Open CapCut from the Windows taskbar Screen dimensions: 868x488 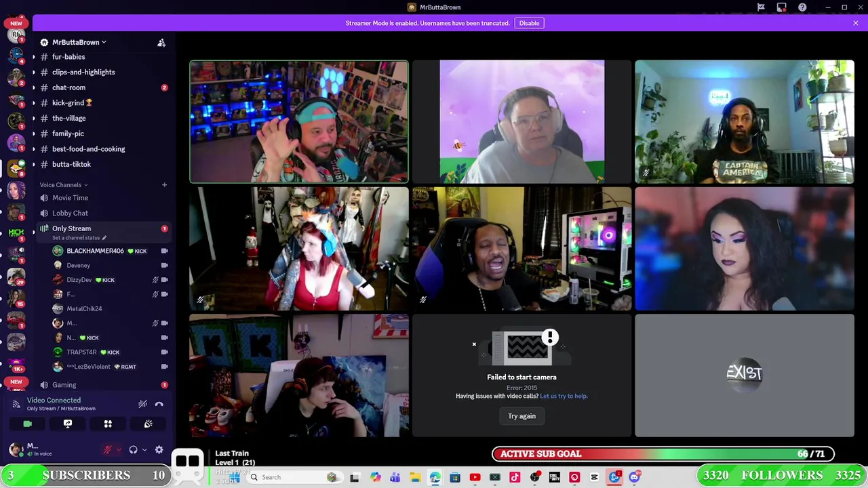pos(595,477)
